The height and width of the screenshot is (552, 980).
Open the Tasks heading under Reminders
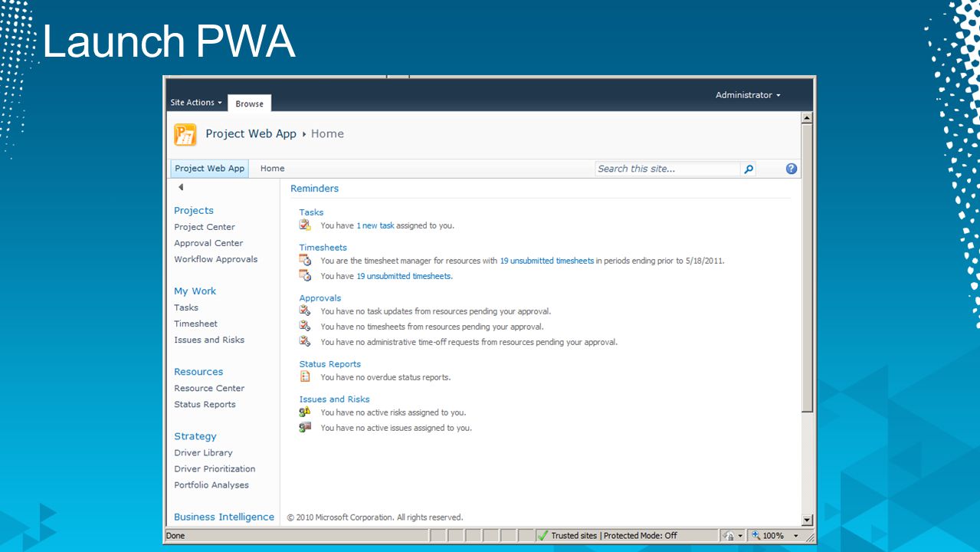point(311,212)
